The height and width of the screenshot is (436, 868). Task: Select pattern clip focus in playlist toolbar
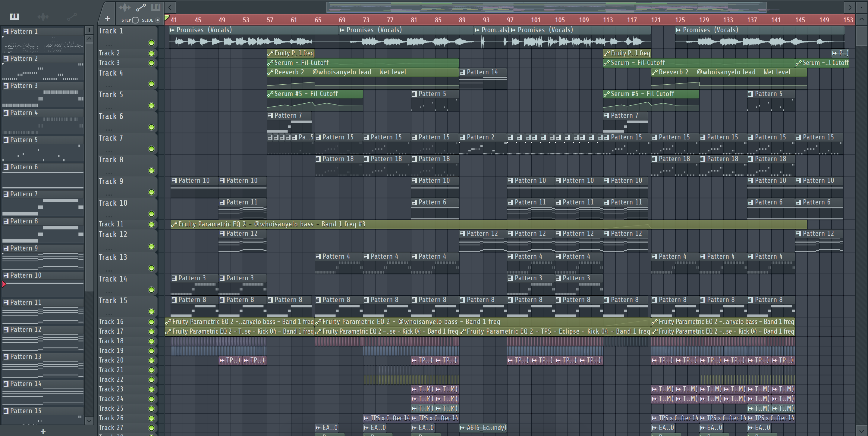(x=156, y=8)
